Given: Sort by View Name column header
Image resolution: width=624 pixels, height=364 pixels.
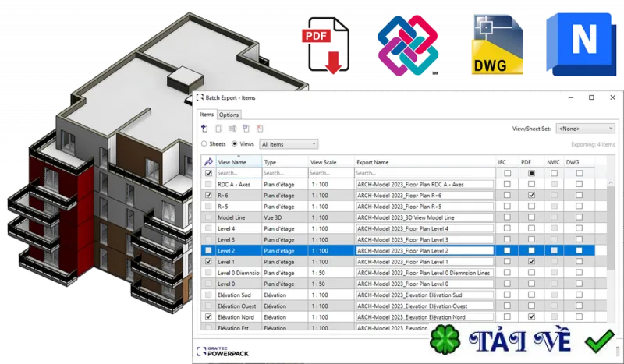Looking at the screenshot, I should click(x=239, y=162).
